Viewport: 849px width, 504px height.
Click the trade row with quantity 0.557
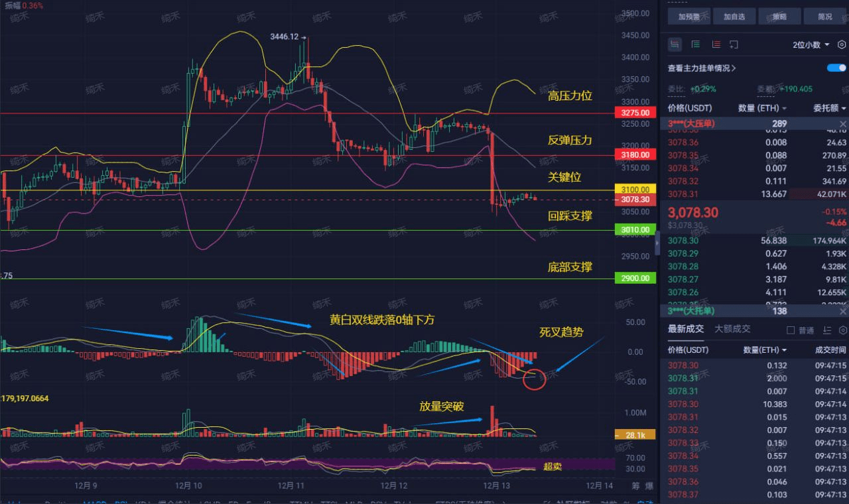755,456
